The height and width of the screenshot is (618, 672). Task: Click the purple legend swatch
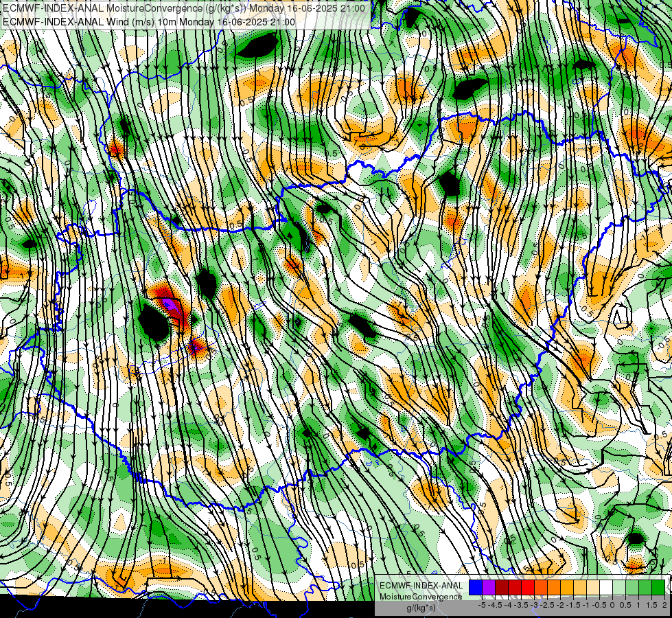coord(489,588)
